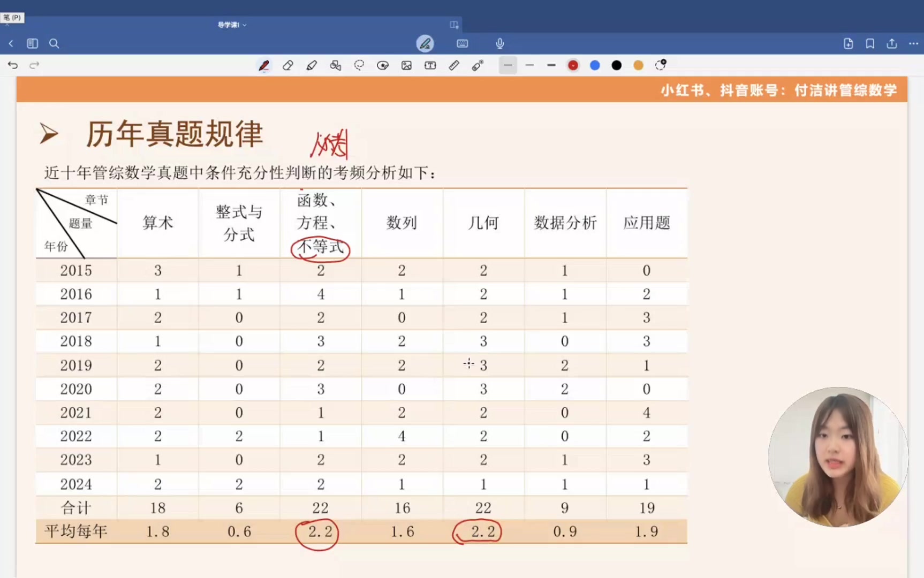
Task: Click the 历年真题规律 heading
Action: 175,134
